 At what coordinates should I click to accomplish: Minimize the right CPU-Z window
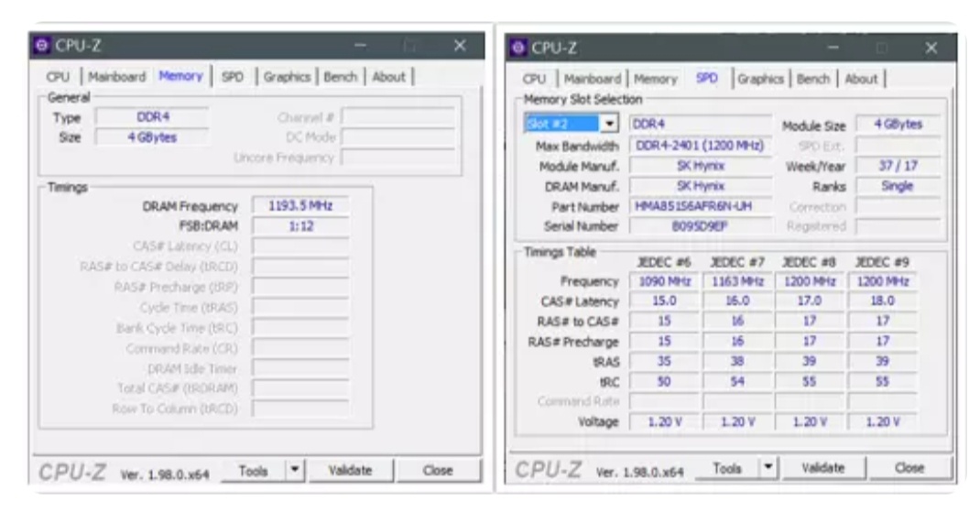click(x=833, y=48)
